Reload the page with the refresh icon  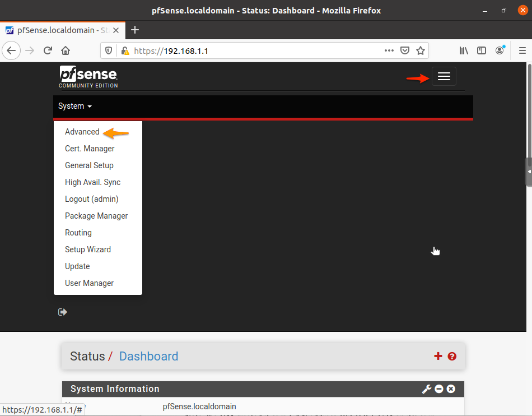click(47, 50)
